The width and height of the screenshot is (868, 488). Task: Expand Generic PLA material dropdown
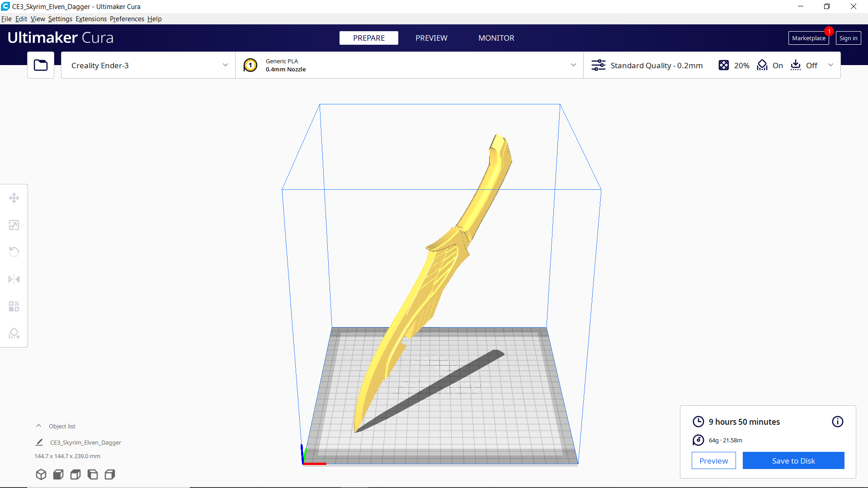pyautogui.click(x=409, y=65)
